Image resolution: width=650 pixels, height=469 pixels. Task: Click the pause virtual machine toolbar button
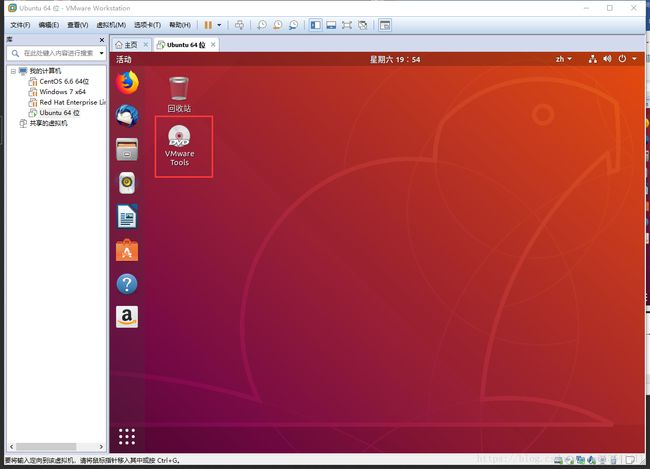click(x=208, y=25)
